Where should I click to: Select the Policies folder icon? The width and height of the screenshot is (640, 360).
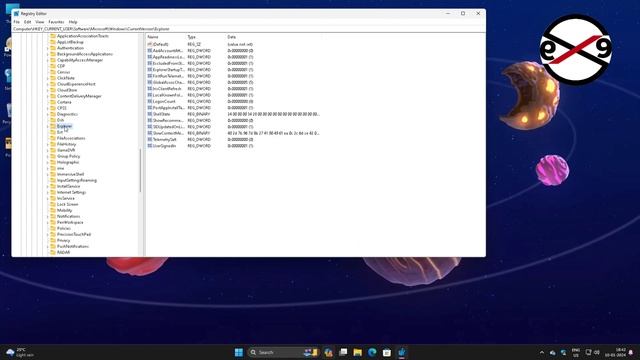pos(53,228)
